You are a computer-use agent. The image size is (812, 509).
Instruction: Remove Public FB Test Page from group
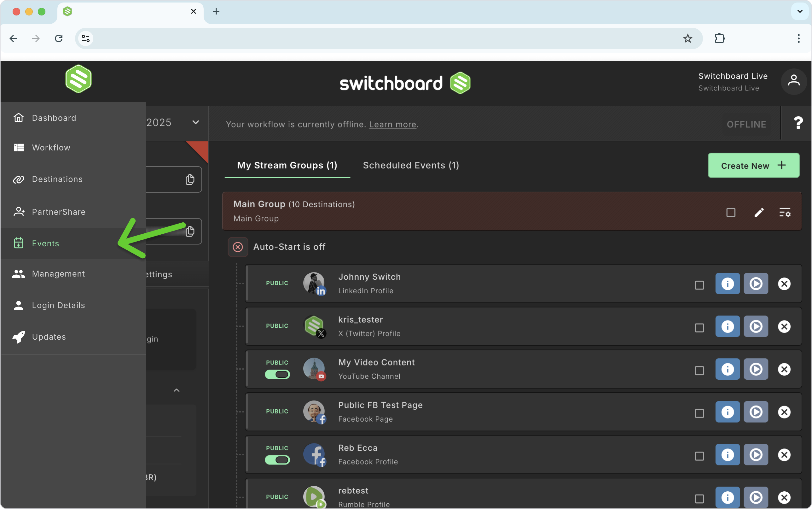click(x=784, y=412)
